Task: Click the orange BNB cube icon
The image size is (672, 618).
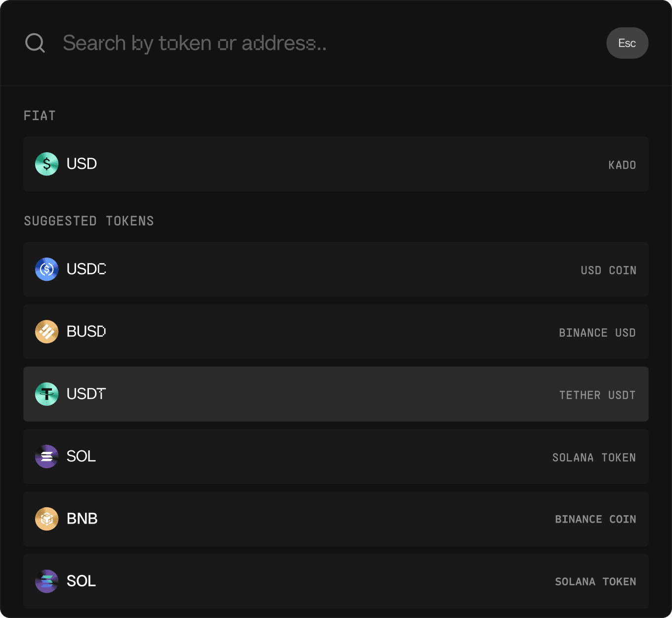Action: click(x=47, y=519)
